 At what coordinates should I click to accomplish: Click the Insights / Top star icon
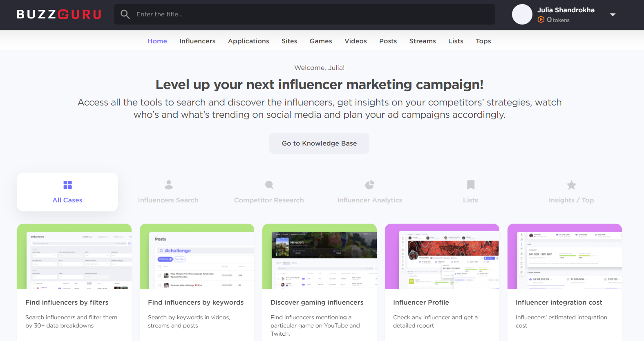[571, 185]
